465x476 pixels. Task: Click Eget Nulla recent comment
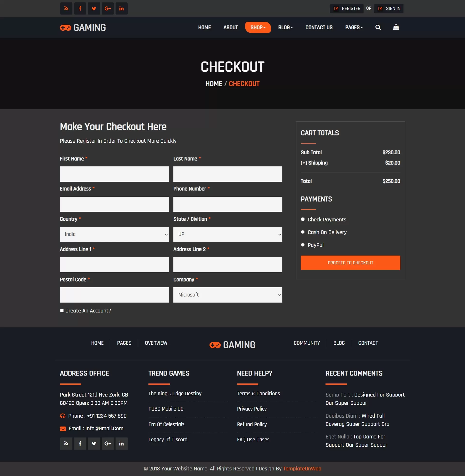pyautogui.click(x=356, y=441)
